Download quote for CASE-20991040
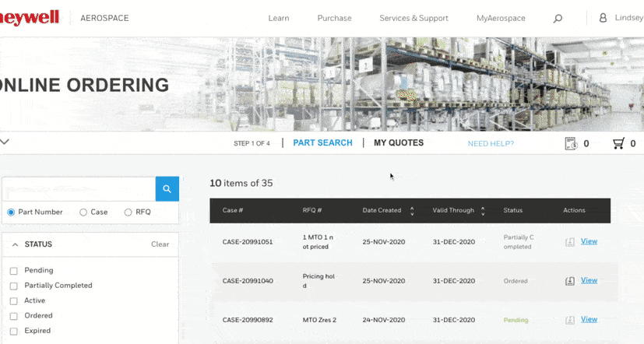This screenshot has height=344, width=644. (x=570, y=281)
